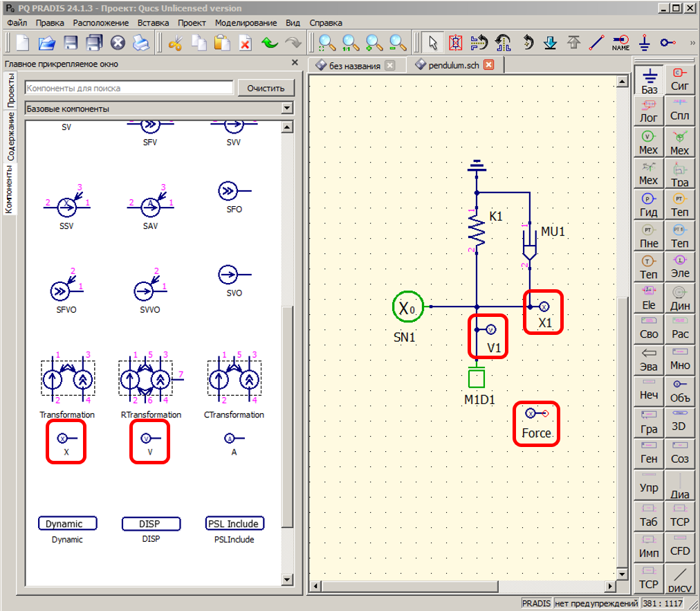
Task: Switch to the Гид hydraulics category
Action: coord(649,205)
